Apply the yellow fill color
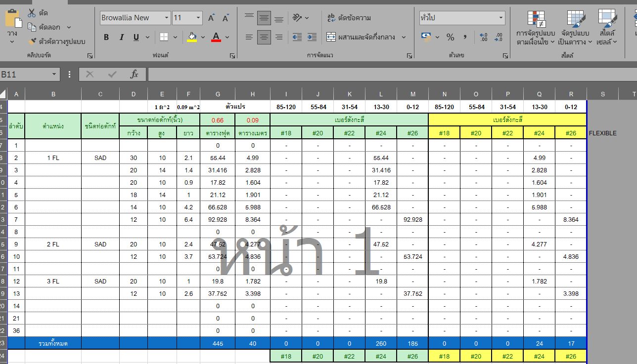The height and width of the screenshot is (364, 637). click(x=192, y=37)
